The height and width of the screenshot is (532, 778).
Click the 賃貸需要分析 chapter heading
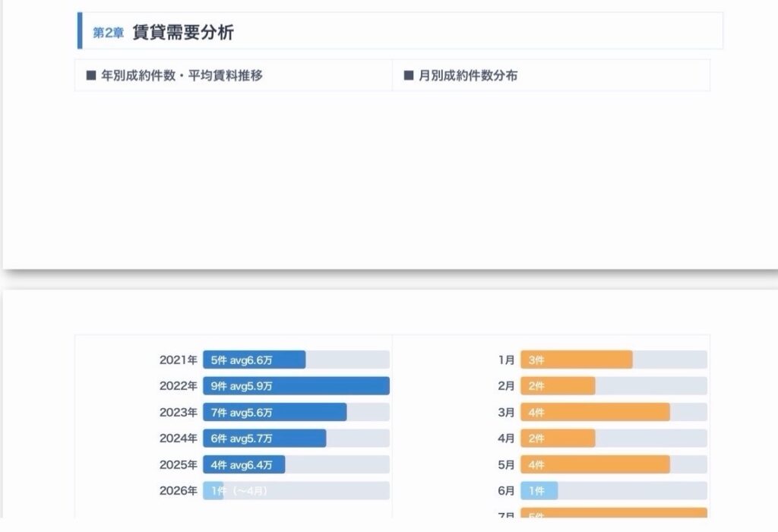pyautogui.click(x=182, y=33)
